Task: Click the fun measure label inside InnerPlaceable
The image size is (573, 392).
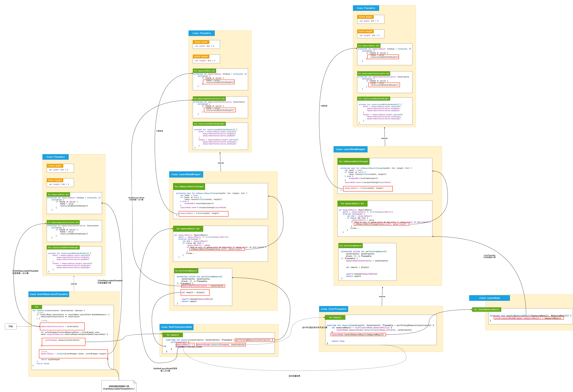Action: (x=335, y=317)
